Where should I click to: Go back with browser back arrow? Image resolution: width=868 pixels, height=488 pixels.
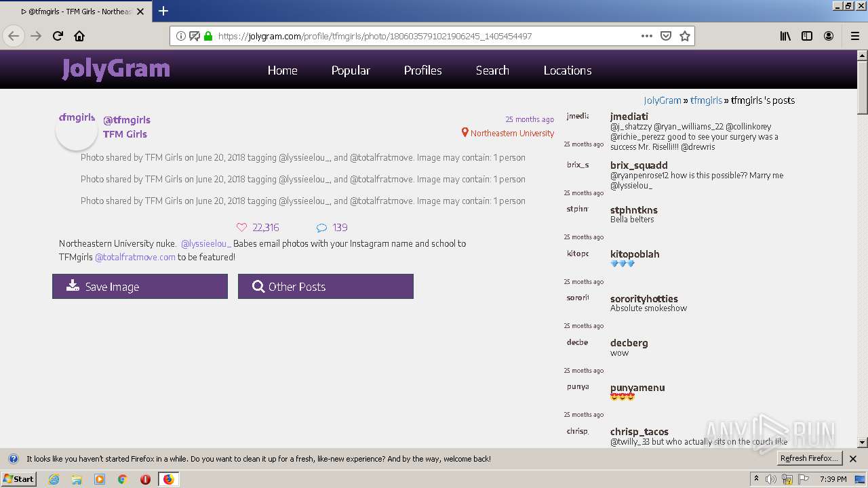tap(14, 36)
